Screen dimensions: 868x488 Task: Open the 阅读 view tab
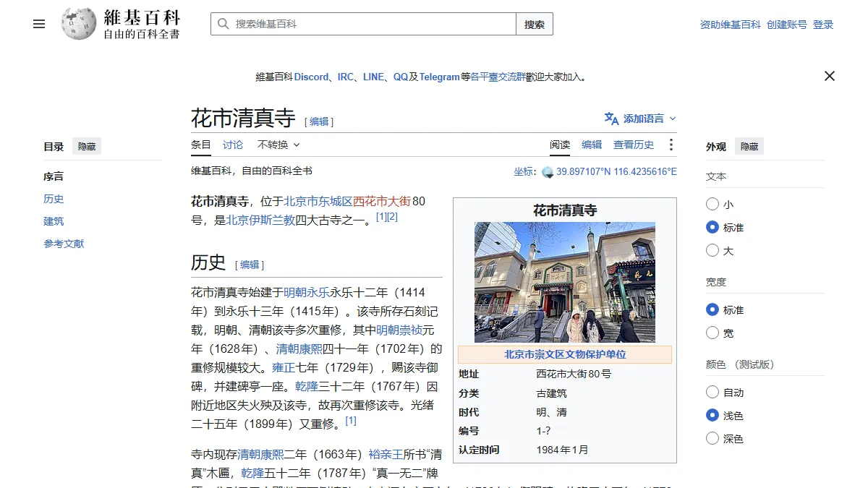point(560,145)
